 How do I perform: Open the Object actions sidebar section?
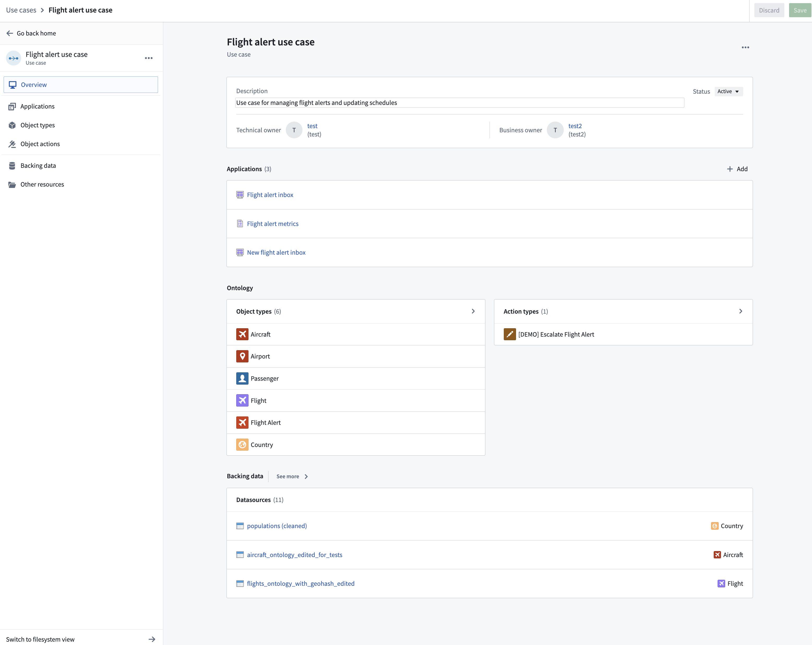81,144
